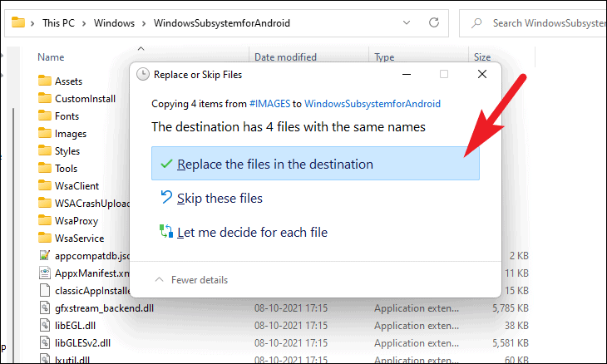607x364 pixels.
Task: Select the CustomInstall folder
Action: click(76, 99)
